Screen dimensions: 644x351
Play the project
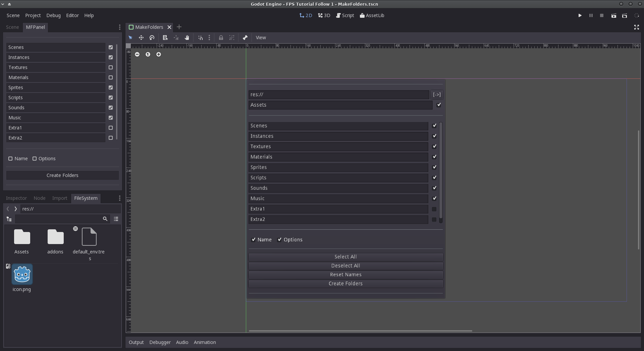click(580, 15)
